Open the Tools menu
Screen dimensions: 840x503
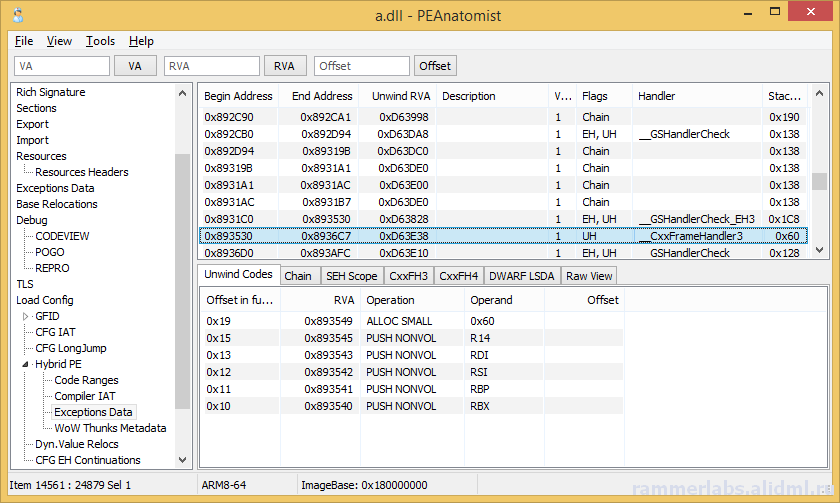pyautogui.click(x=100, y=41)
